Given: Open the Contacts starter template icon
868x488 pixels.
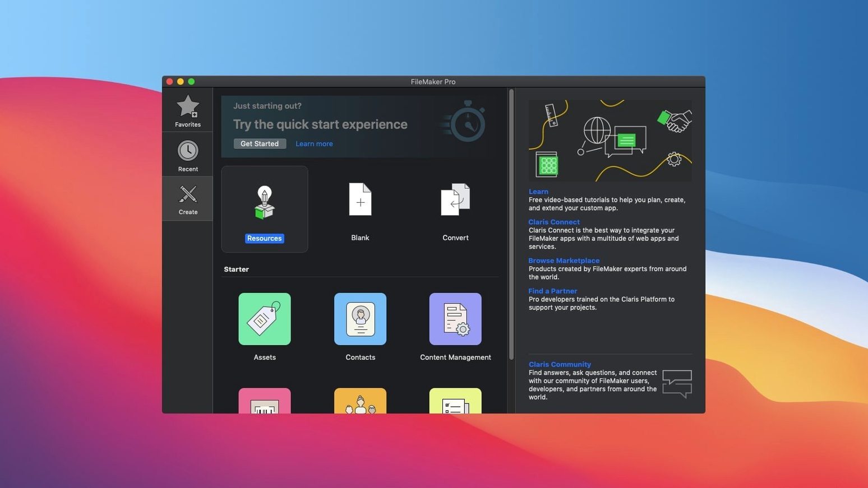Looking at the screenshot, I should coord(360,319).
